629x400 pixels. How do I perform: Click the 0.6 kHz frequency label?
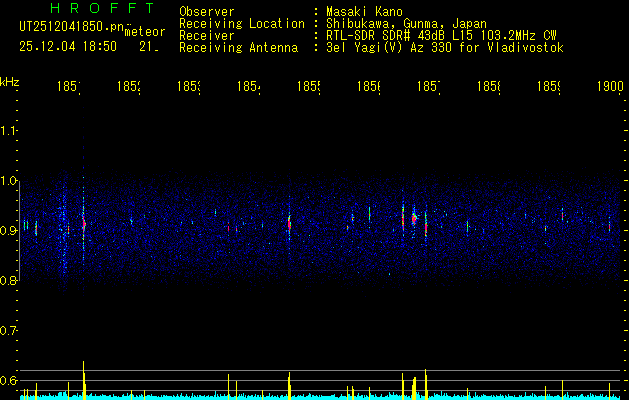(x=8, y=380)
